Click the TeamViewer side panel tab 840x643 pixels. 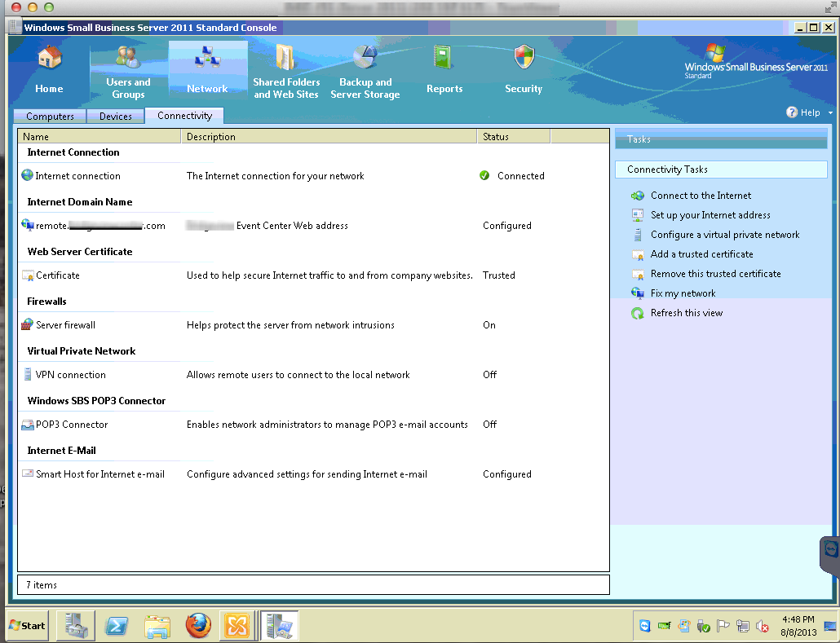[830, 555]
